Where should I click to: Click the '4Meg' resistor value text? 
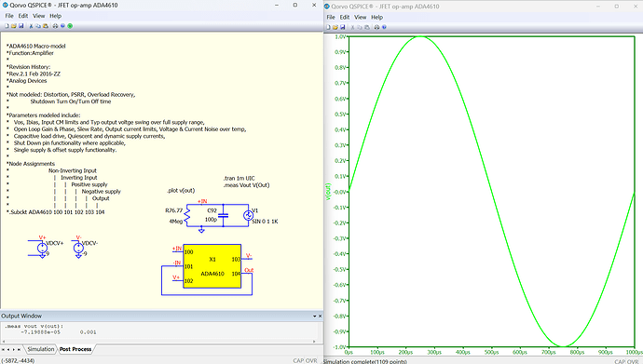pyautogui.click(x=176, y=222)
